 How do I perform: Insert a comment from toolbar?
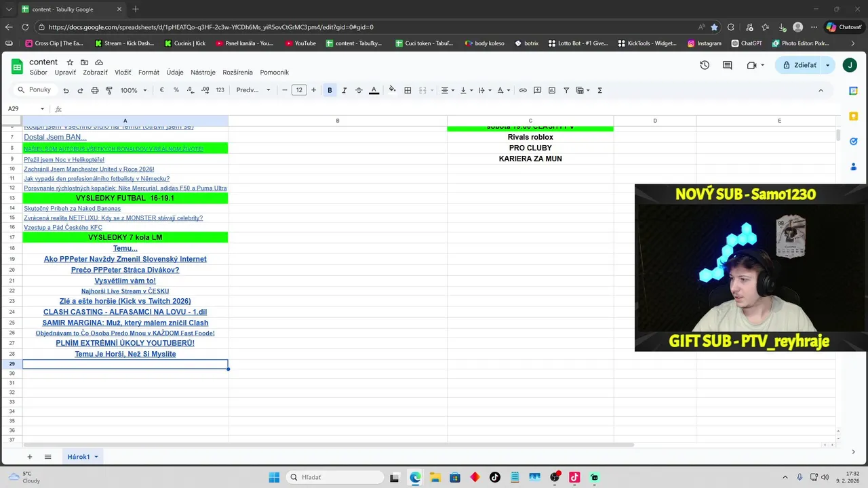(x=537, y=90)
